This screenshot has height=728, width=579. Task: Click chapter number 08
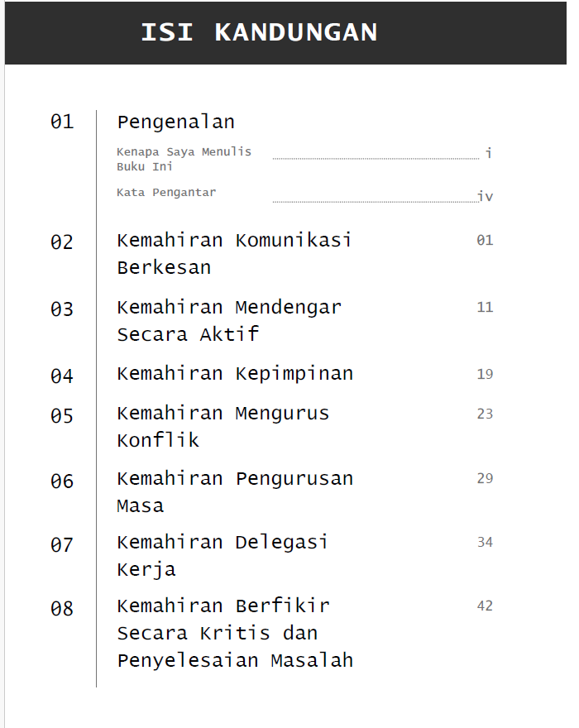tap(62, 610)
